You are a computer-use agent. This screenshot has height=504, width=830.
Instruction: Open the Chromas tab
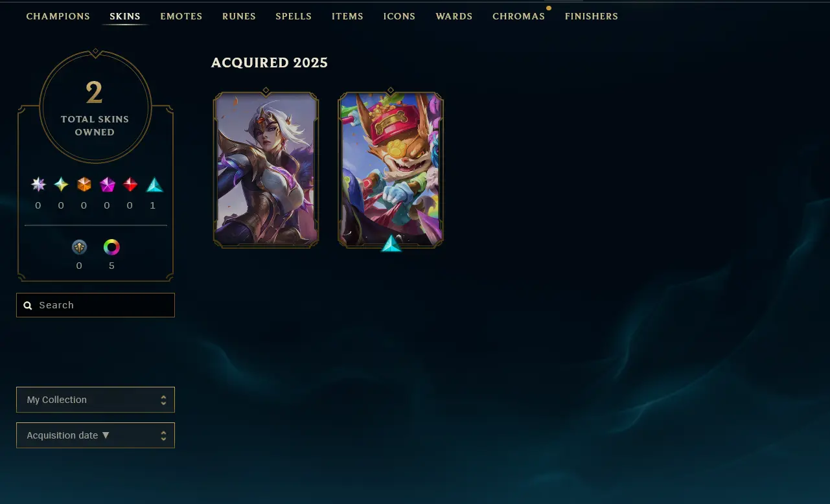tap(518, 16)
